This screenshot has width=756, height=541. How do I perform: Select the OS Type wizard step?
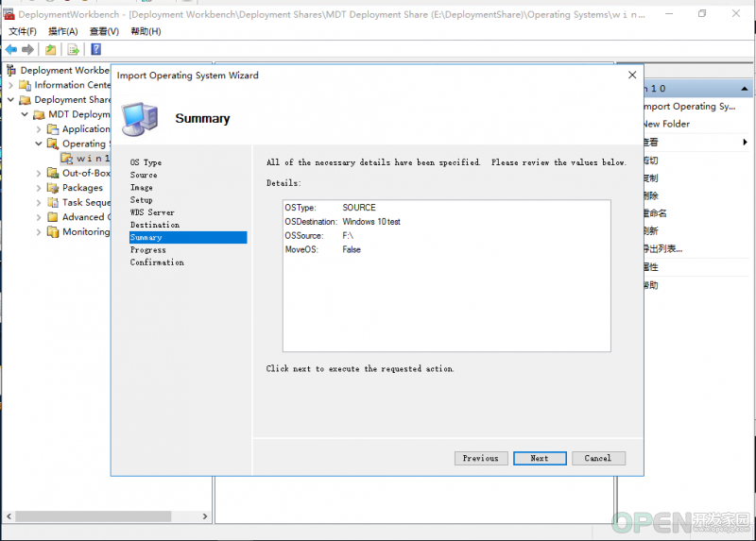(x=146, y=162)
